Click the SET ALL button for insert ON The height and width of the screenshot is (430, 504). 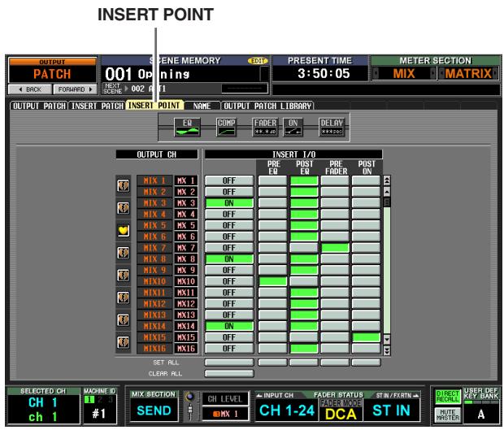(229, 363)
